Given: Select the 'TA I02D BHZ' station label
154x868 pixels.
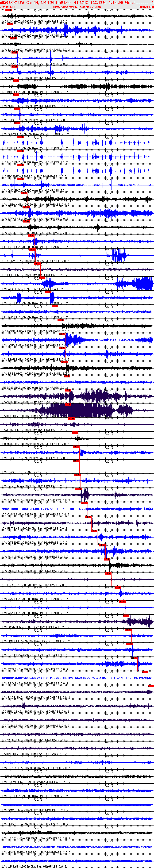Looking at the screenshot, I should (11, 416).
